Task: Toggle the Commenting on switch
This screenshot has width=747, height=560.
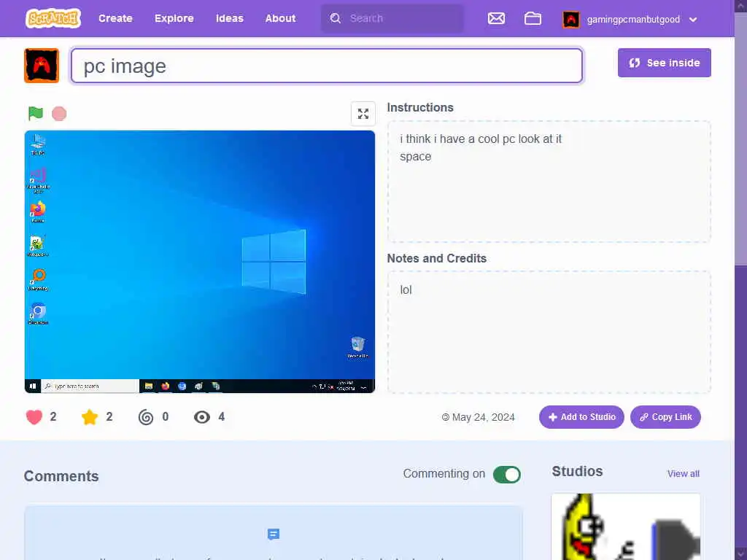Action: (x=506, y=474)
